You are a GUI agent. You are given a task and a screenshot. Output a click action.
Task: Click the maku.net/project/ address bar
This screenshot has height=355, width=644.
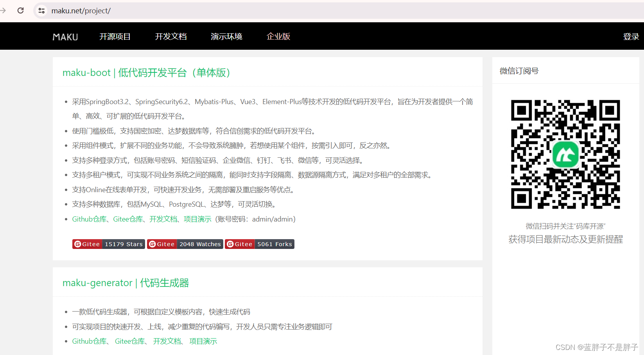pos(339,11)
